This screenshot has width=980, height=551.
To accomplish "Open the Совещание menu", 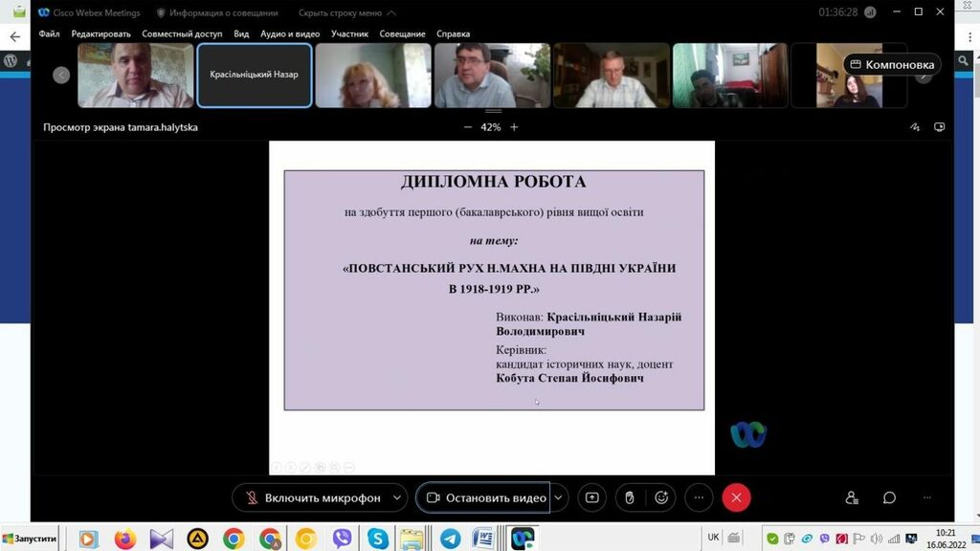I will click(402, 33).
